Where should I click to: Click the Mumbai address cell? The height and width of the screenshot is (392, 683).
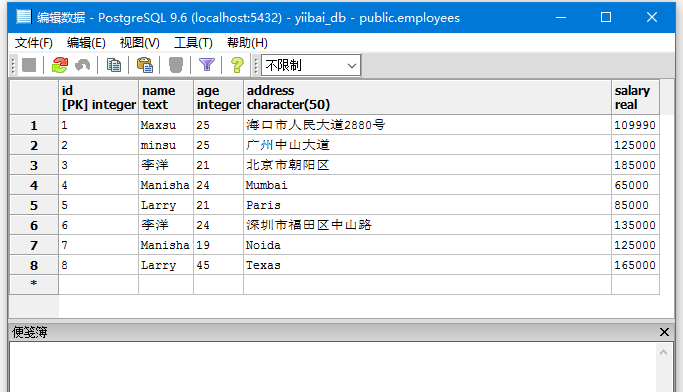point(427,186)
